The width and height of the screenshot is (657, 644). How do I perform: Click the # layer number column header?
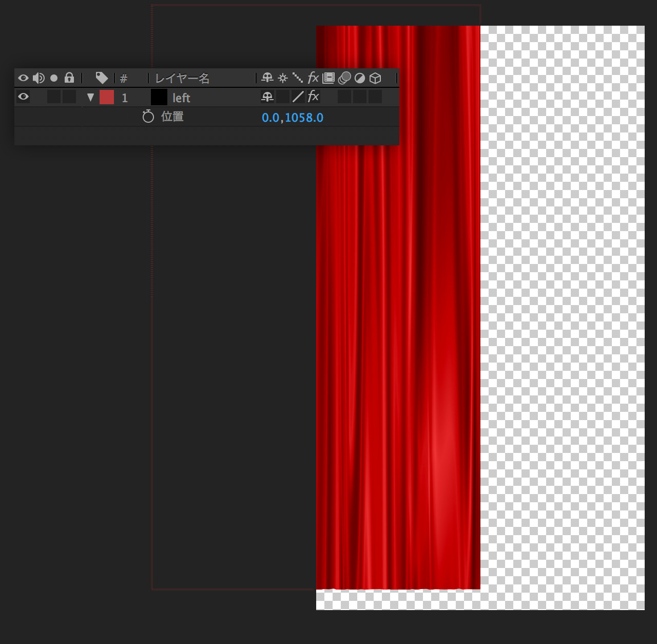124,79
